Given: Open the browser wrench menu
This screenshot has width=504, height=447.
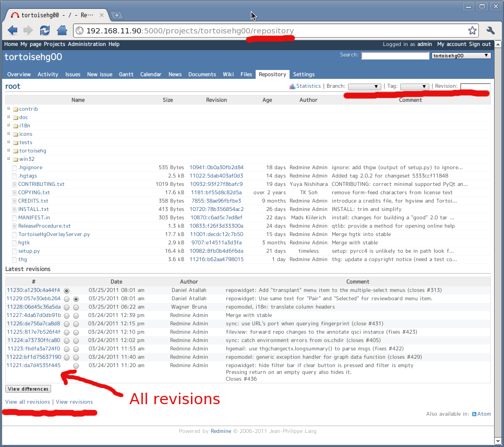Looking at the screenshot, I should click(x=490, y=31).
